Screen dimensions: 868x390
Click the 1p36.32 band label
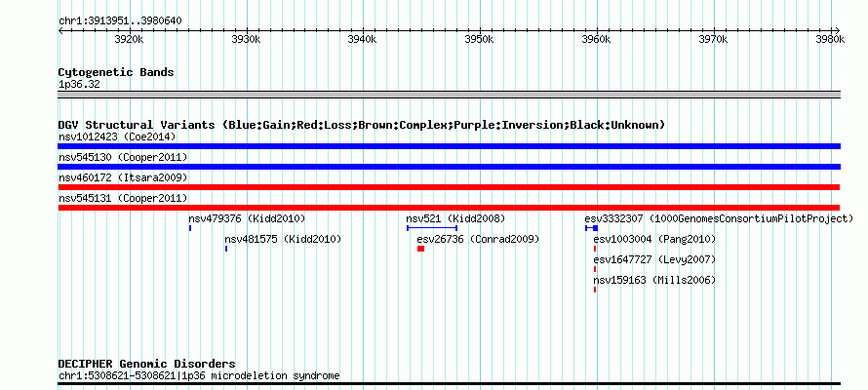pos(79,85)
